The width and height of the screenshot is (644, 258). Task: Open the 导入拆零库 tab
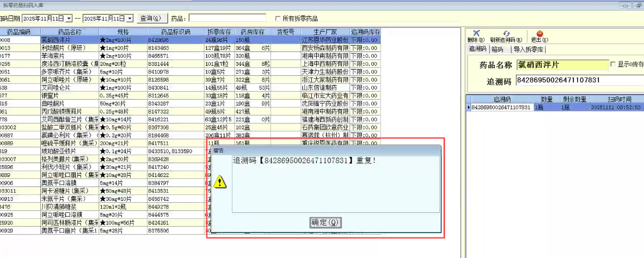click(529, 49)
